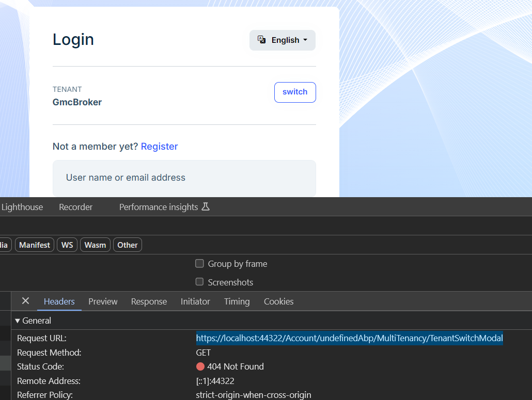Select the Initiator tab
Screen dimensions: 532x400
click(x=195, y=301)
